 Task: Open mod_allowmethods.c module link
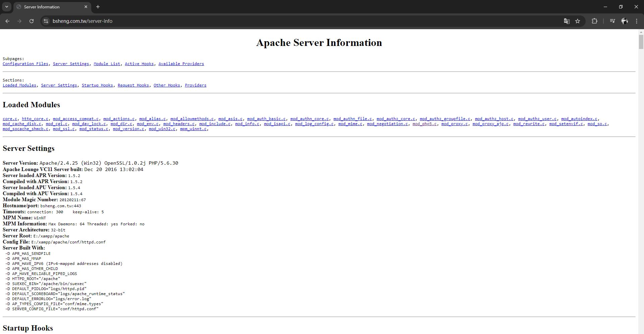click(x=192, y=119)
